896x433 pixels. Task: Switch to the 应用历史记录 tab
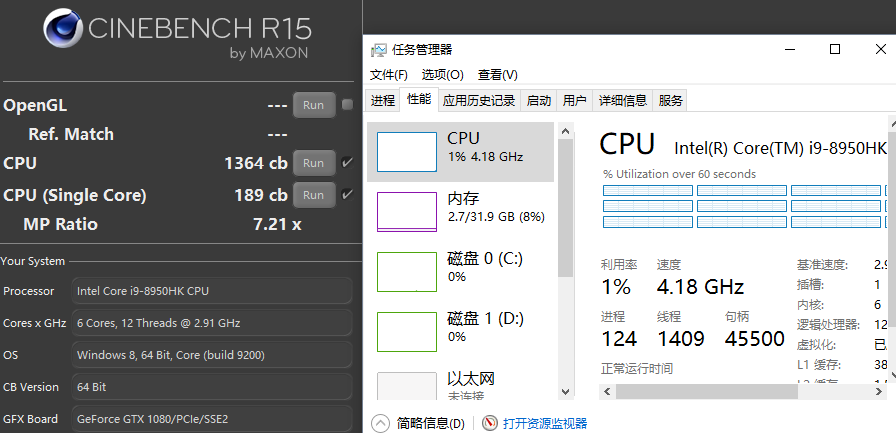(479, 100)
